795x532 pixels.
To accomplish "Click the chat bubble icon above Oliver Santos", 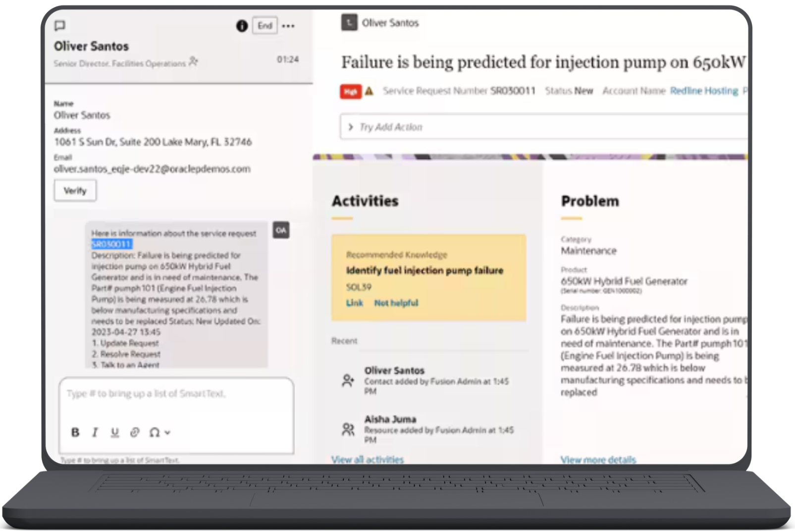I will click(x=60, y=25).
